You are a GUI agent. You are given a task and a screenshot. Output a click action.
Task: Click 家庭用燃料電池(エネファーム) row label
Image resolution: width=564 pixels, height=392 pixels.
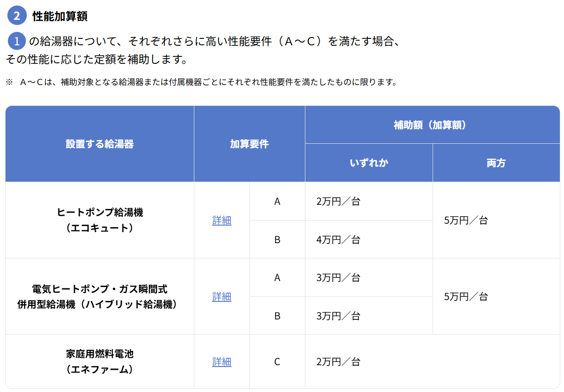[99, 361]
